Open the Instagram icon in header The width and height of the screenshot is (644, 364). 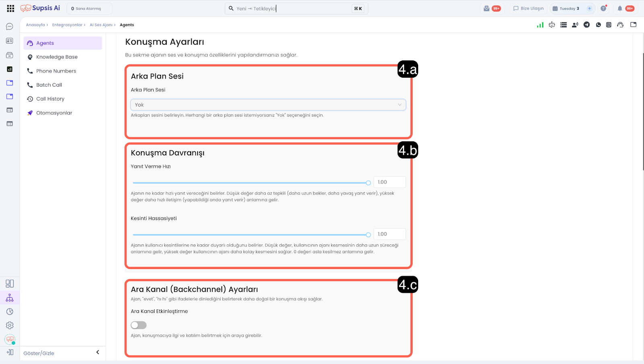tap(609, 25)
